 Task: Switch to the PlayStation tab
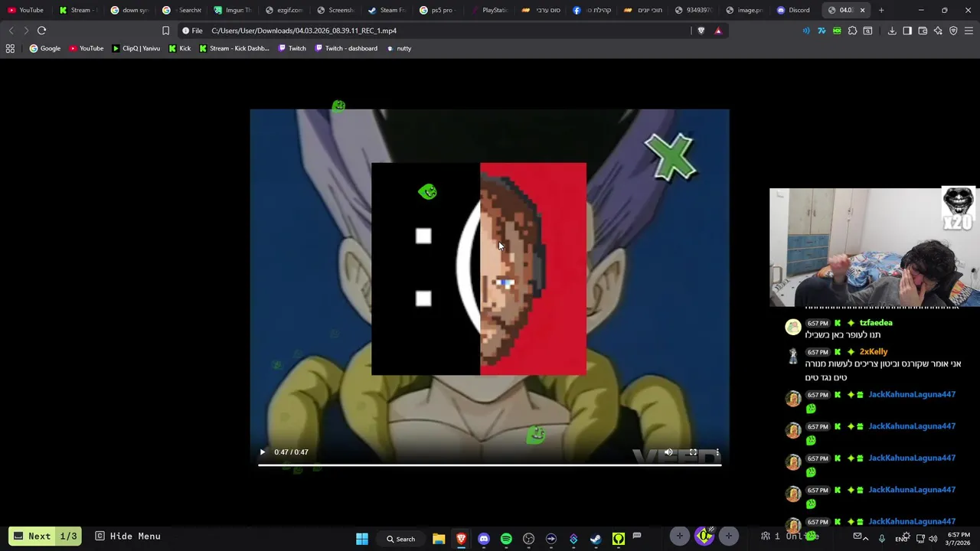(489, 10)
